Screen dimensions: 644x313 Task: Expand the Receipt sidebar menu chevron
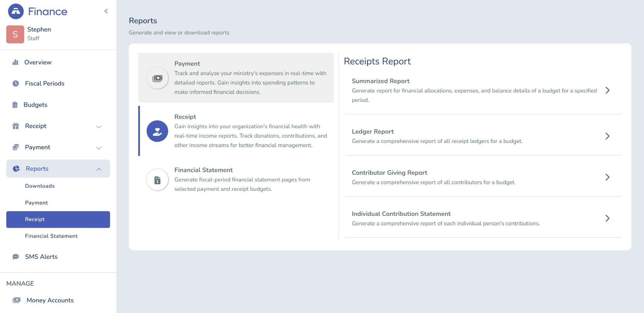[99, 127]
